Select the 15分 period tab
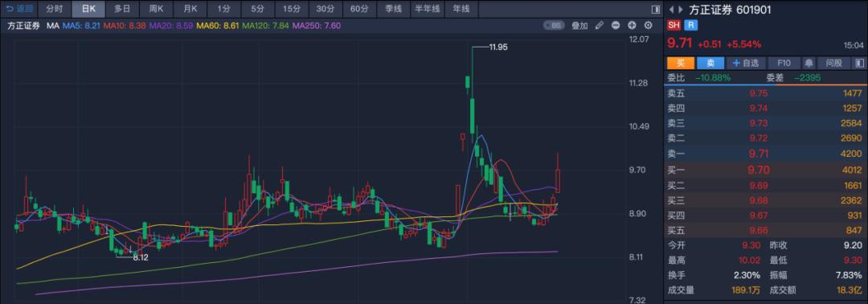 pyautogui.click(x=291, y=9)
